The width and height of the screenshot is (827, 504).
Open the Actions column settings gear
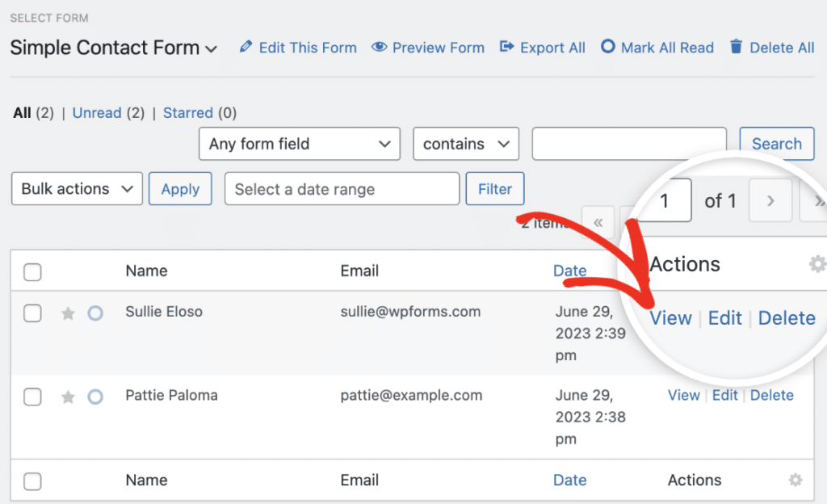pos(817,264)
